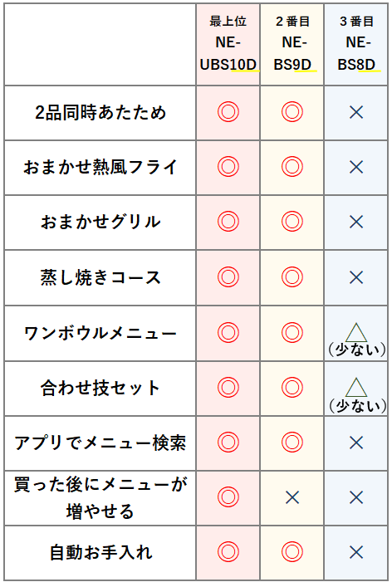Viewport: 392px width, 582px height.
Task: Click the NE-BS8D column header
Action: pos(356,43)
